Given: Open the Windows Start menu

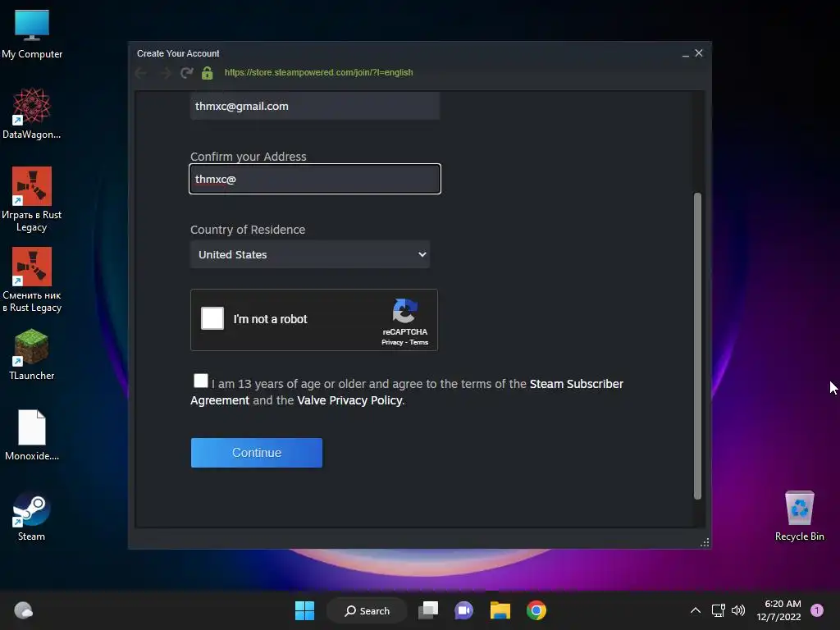Looking at the screenshot, I should tap(305, 610).
